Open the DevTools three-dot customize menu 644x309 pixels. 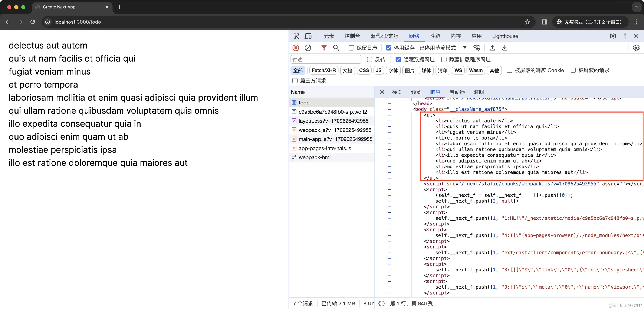[625, 36]
